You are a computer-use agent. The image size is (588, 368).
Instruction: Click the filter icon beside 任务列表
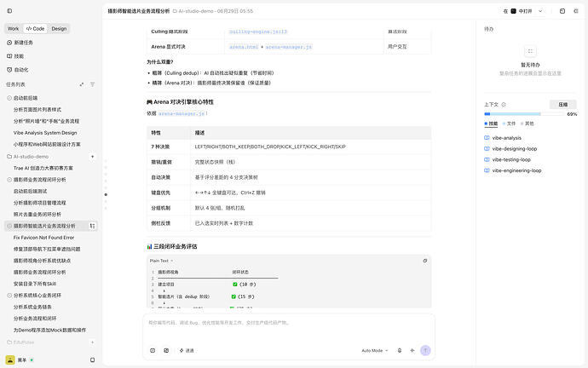[92, 84]
